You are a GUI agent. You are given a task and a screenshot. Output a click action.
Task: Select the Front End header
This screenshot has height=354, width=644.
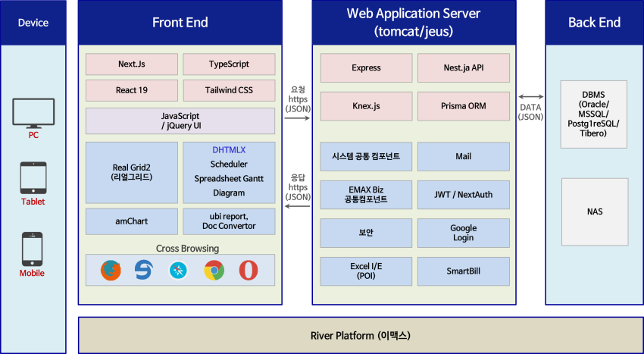(x=180, y=22)
